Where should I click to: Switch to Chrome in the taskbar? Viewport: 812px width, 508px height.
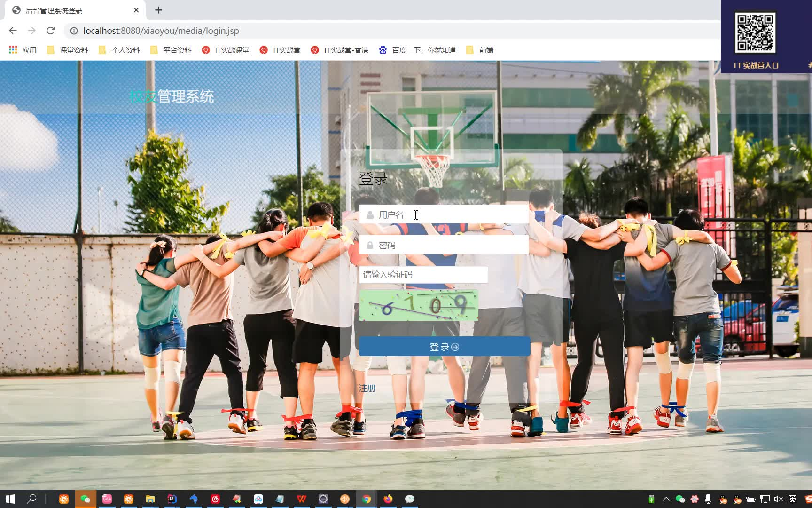(x=367, y=499)
